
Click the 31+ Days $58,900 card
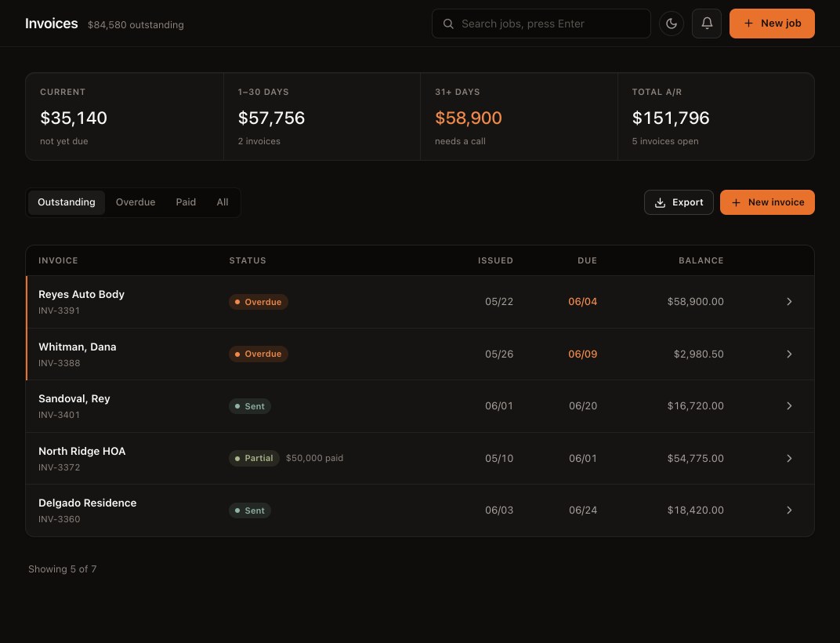coord(519,116)
